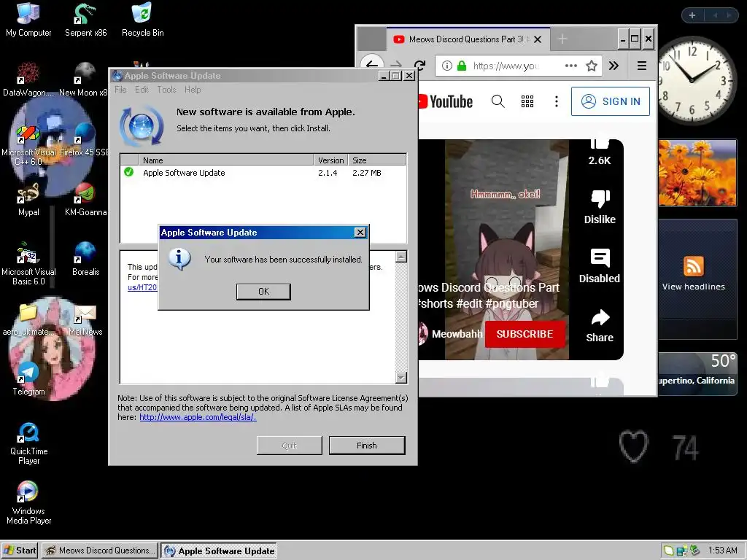Screen dimensions: 747x560
Task: Open the File menu in Apple Software Update
Action: pyautogui.click(x=120, y=90)
